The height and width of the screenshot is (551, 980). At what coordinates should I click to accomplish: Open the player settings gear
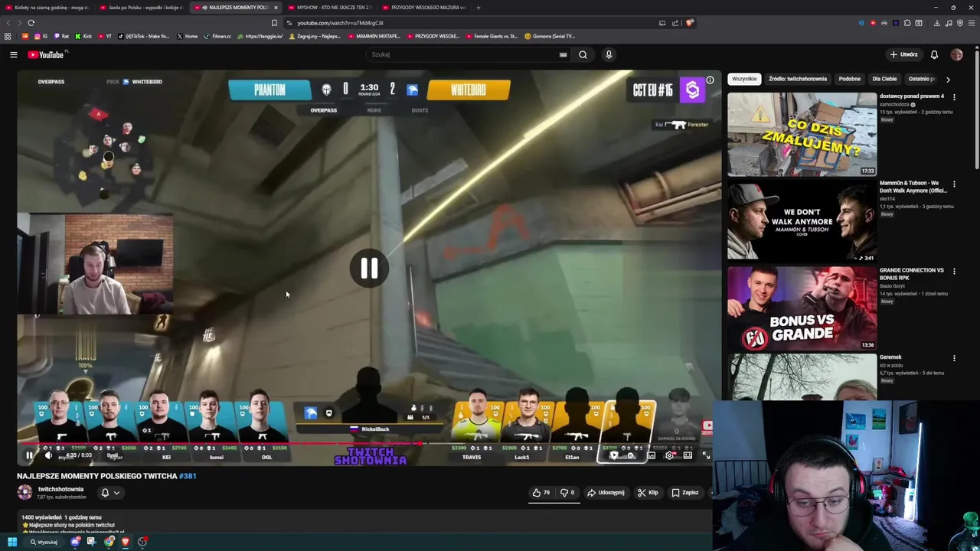[670, 455]
